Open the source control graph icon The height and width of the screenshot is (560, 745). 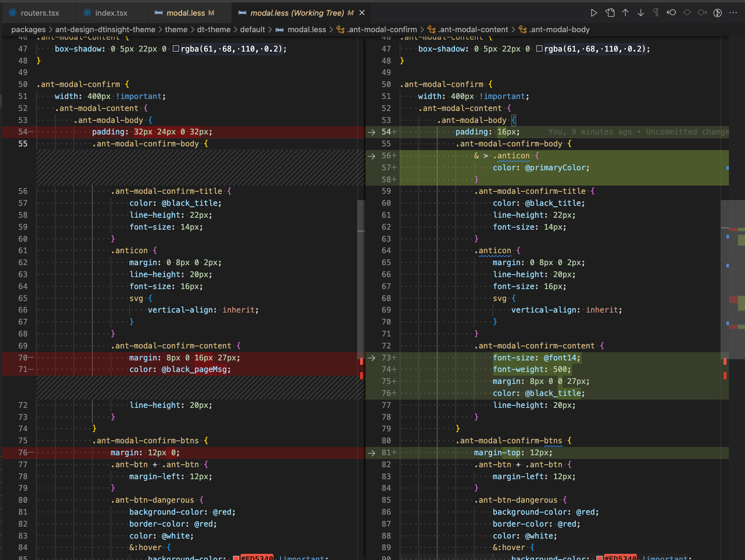[717, 13]
